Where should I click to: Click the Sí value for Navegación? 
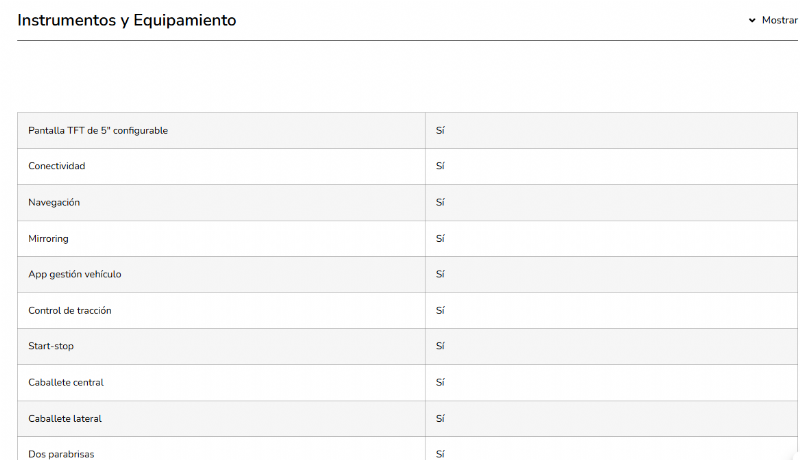point(440,202)
